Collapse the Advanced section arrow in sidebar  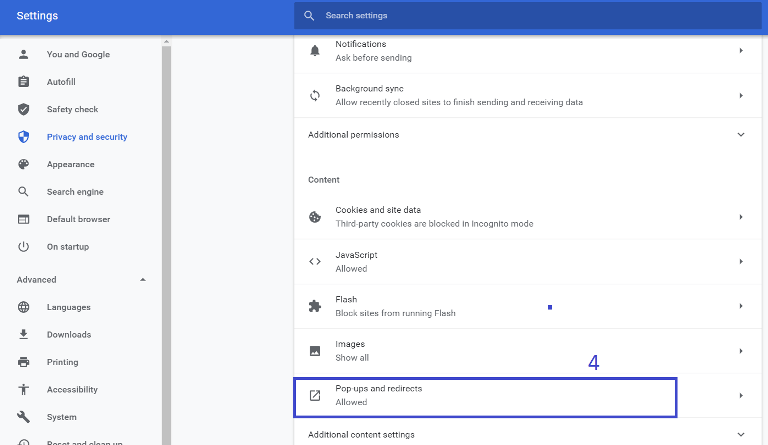143,280
